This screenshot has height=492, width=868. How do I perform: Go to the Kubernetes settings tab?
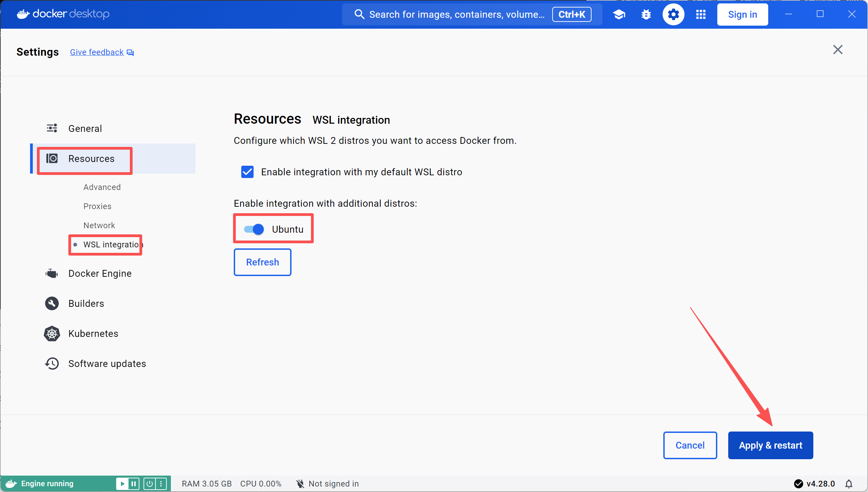click(x=93, y=333)
